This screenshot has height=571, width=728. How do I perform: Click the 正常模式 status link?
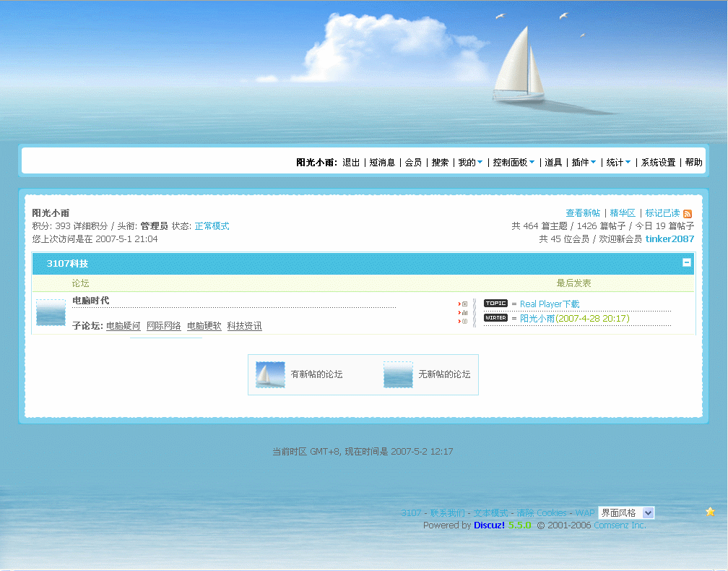[212, 226]
